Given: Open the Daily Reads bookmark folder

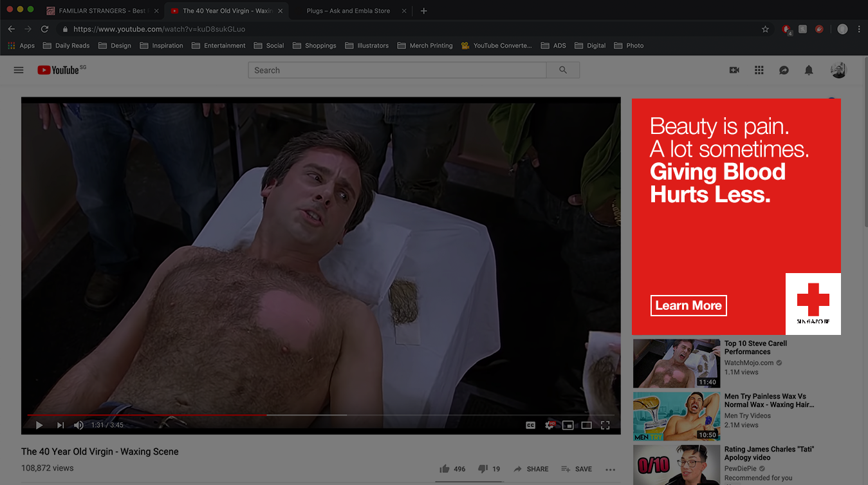Looking at the screenshot, I should click(66, 46).
